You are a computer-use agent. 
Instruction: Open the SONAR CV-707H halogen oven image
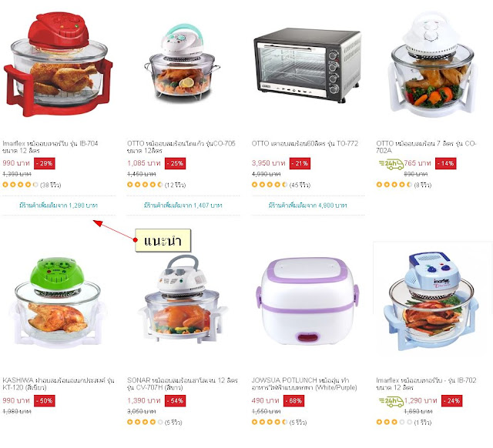(x=183, y=299)
